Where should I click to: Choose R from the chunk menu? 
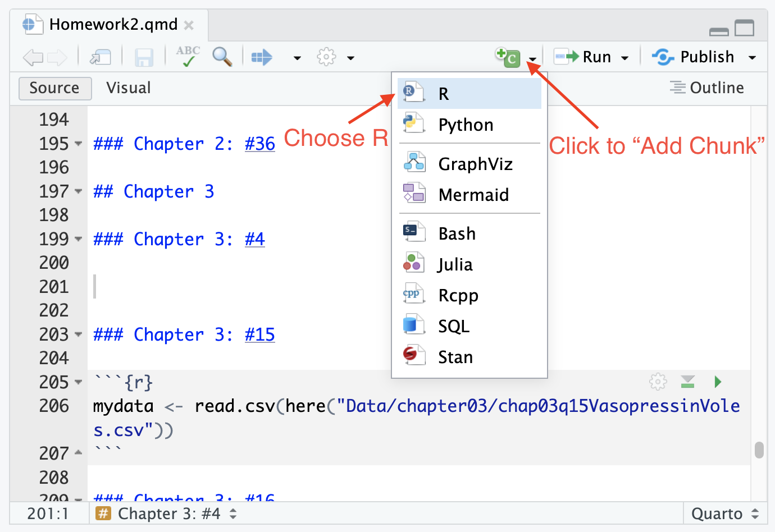pos(469,93)
